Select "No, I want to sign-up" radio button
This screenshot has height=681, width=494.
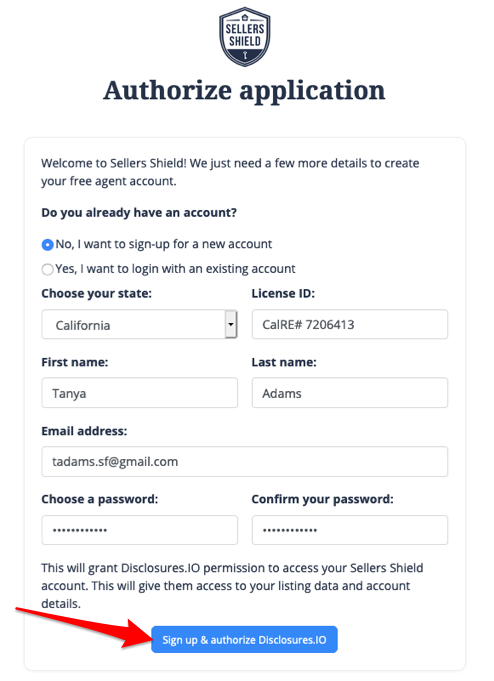pyautogui.click(x=47, y=245)
